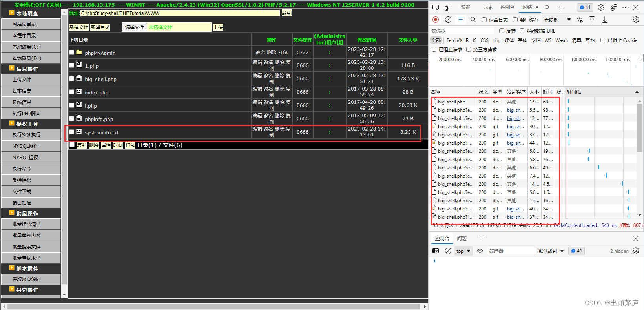Open 执行PHP脚本 in sidebar
This screenshot has height=310, width=644.
31,113
